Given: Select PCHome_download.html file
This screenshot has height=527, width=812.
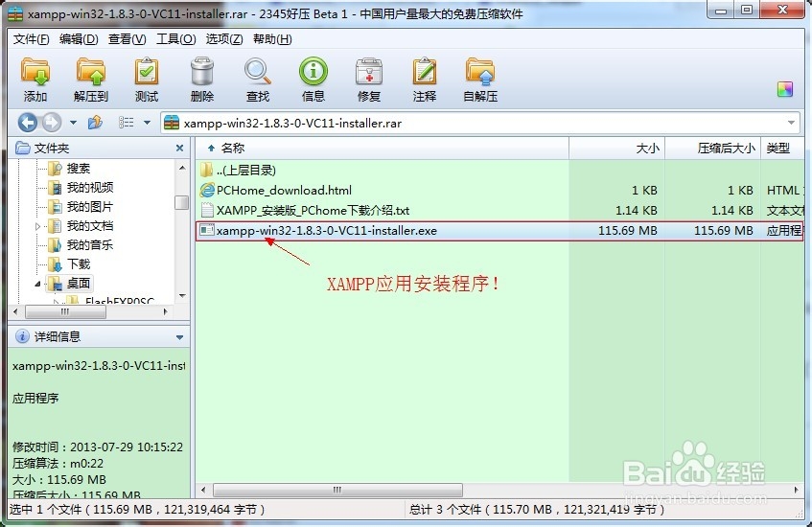Looking at the screenshot, I should coord(284,190).
